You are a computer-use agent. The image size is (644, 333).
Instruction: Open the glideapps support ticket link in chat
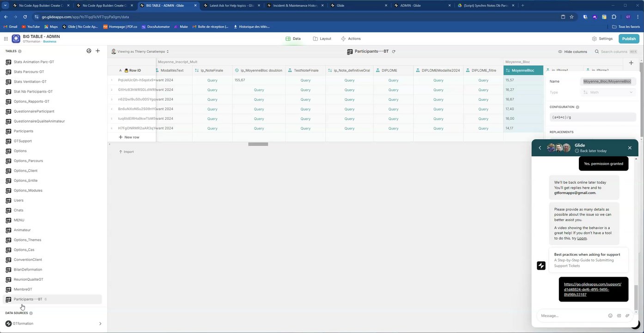(x=593, y=290)
